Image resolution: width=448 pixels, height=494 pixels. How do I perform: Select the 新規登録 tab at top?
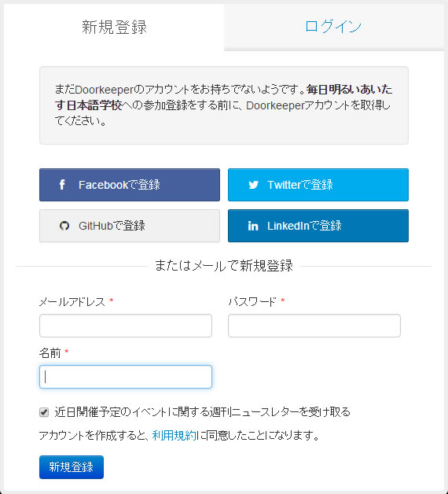(114, 27)
